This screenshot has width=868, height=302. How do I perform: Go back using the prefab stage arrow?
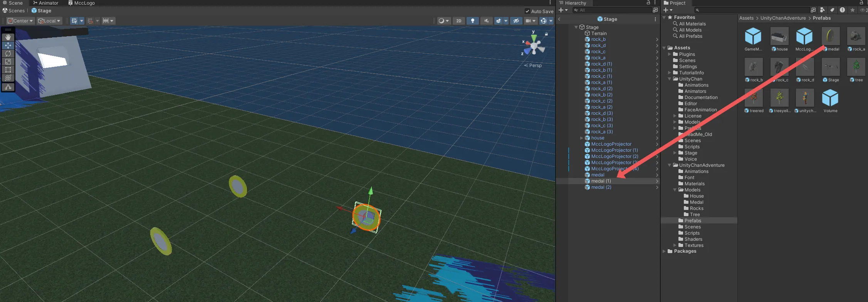[559, 19]
